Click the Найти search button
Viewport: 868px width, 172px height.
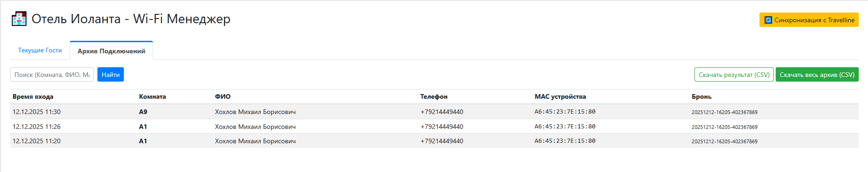click(110, 75)
